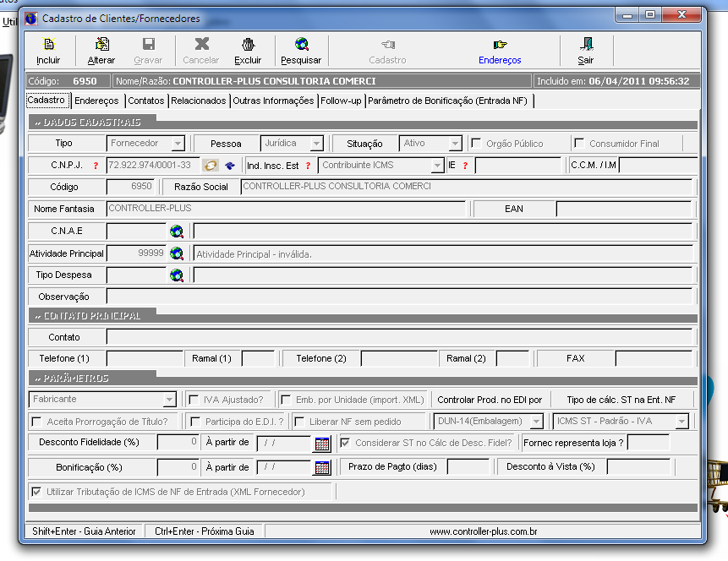Click the Desconto à Vista (%) field
Image resolution: width=728 pixels, height=561 pixels.
pos(639,467)
